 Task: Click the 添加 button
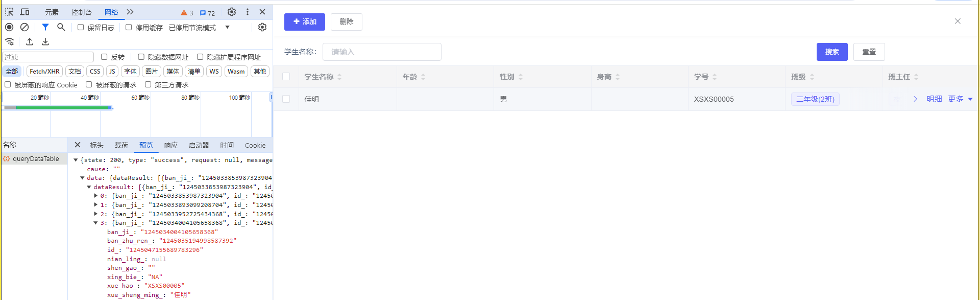(305, 22)
